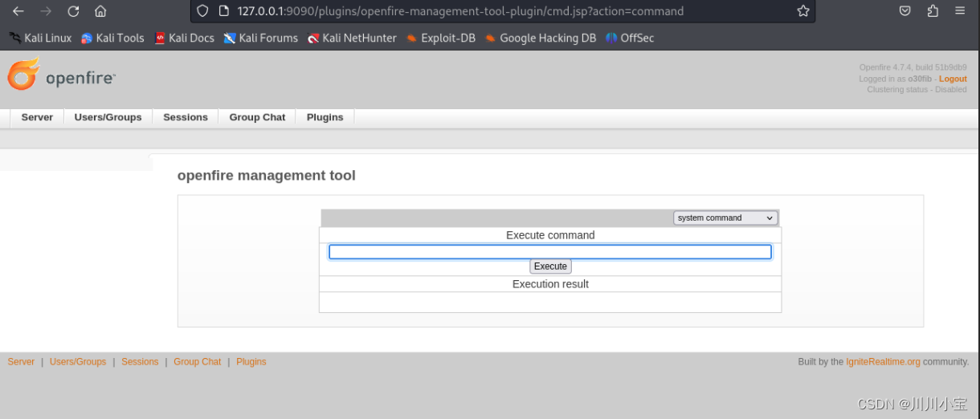Open the Kali Linux bookmark
The width and height of the screenshot is (980, 419).
pos(40,38)
